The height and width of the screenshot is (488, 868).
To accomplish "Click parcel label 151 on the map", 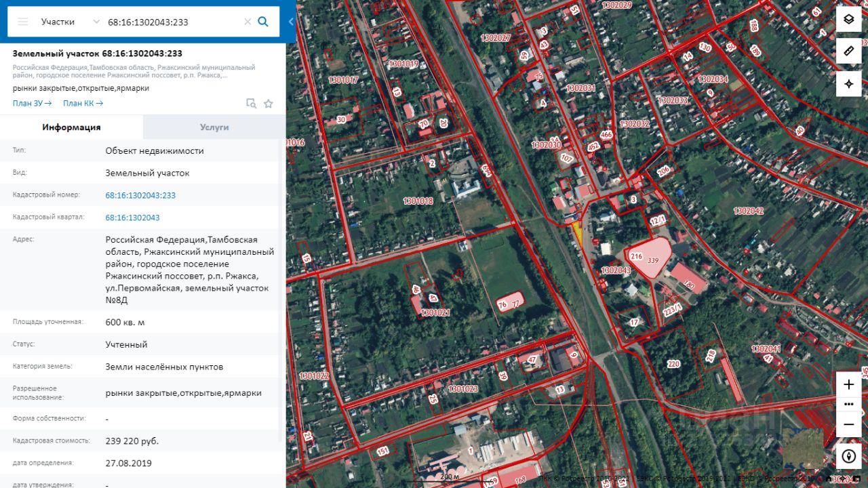I will 383,451.
